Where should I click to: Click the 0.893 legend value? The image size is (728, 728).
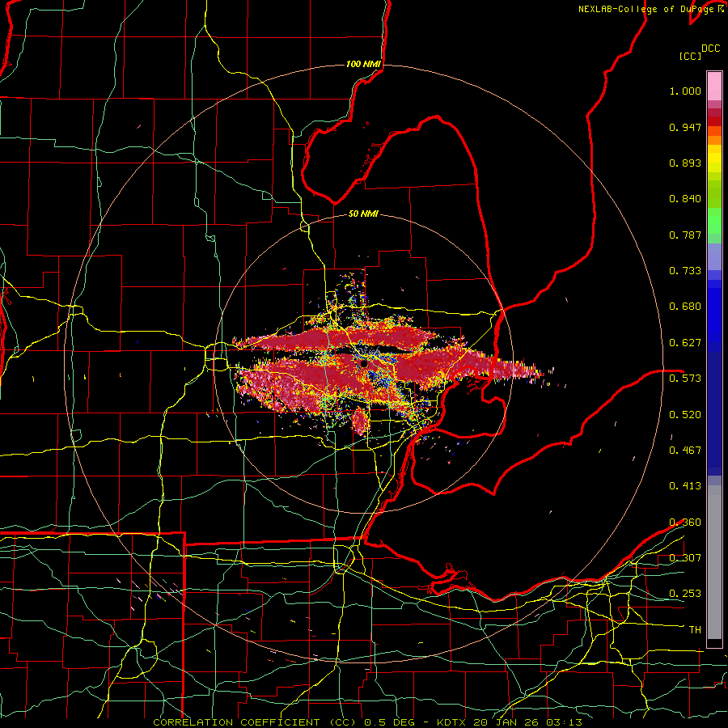tap(685, 163)
